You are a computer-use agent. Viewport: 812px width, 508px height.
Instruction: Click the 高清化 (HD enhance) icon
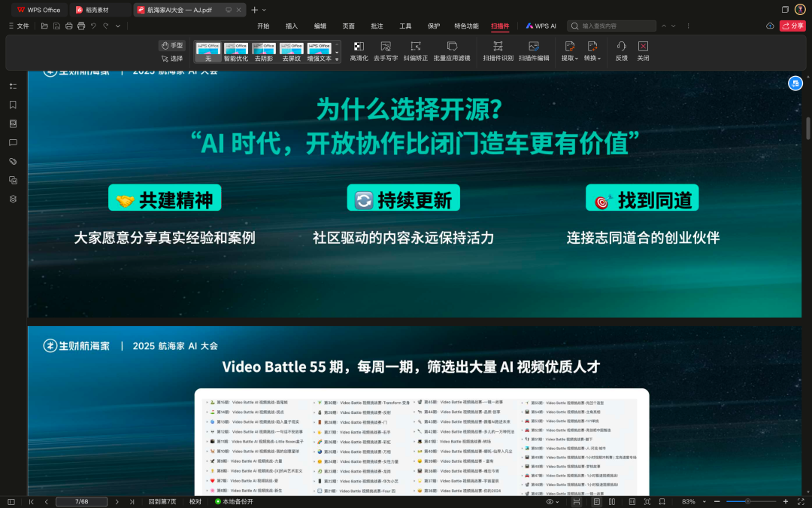pyautogui.click(x=359, y=47)
